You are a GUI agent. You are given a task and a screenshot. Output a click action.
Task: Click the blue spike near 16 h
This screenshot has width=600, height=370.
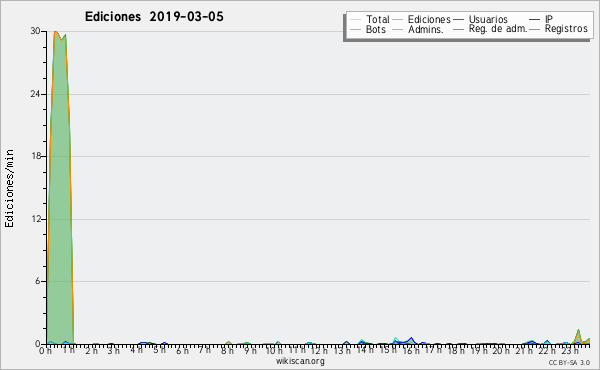click(x=411, y=341)
